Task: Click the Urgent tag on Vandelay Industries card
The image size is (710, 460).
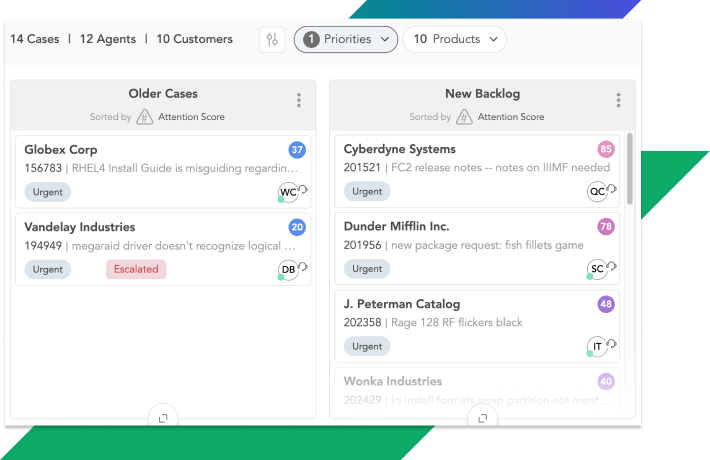Action: [48, 269]
